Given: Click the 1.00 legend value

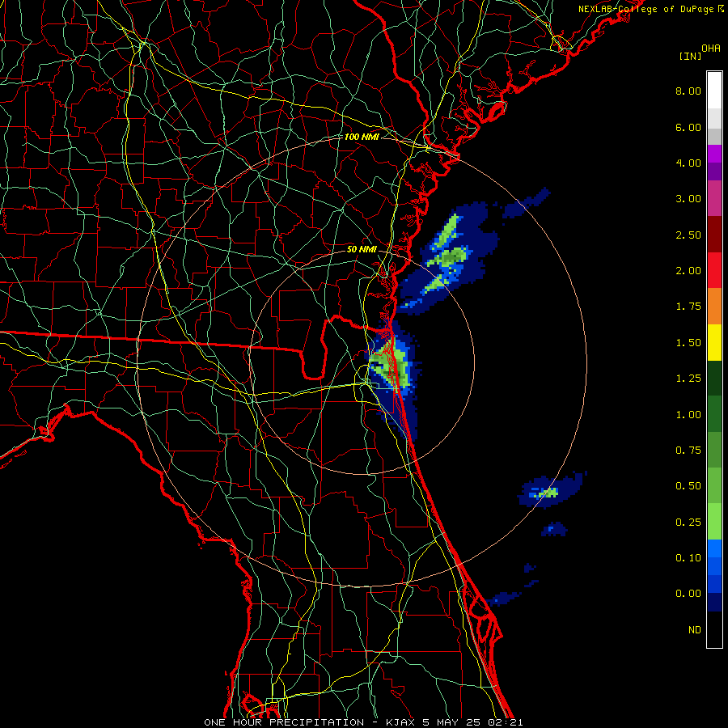Looking at the screenshot, I should [x=688, y=415].
